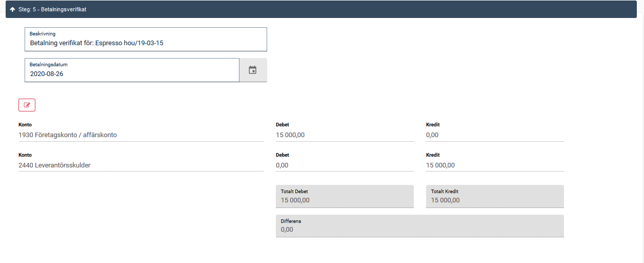Click the Steg: 5 - Betalningsverifikat header title
The image size is (644, 263).
[52, 9]
